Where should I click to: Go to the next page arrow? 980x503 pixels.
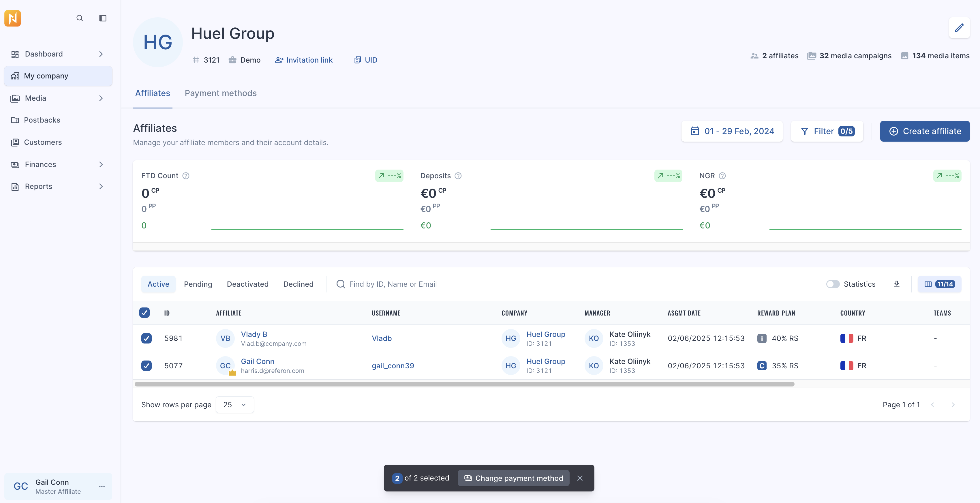click(953, 405)
